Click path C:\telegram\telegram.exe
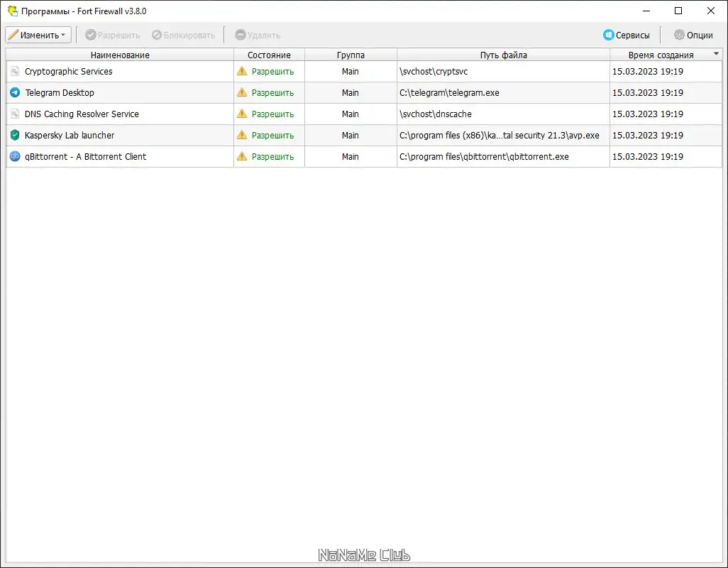 tap(449, 93)
